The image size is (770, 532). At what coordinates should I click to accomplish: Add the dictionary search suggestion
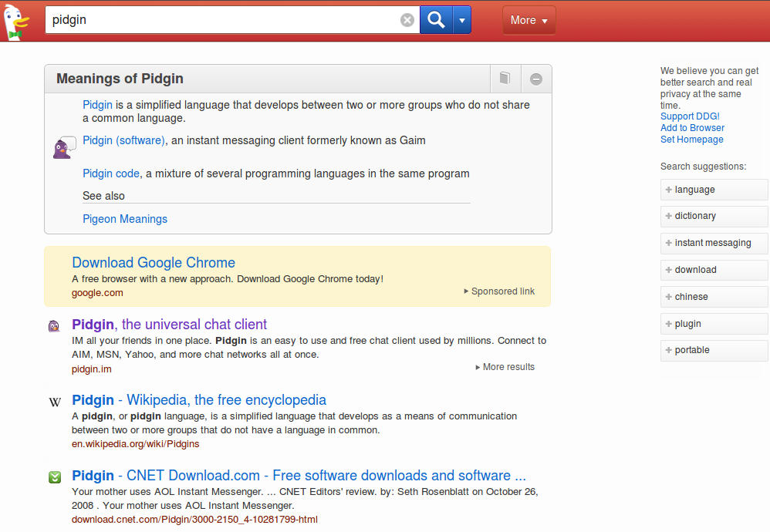(x=714, y=217)
